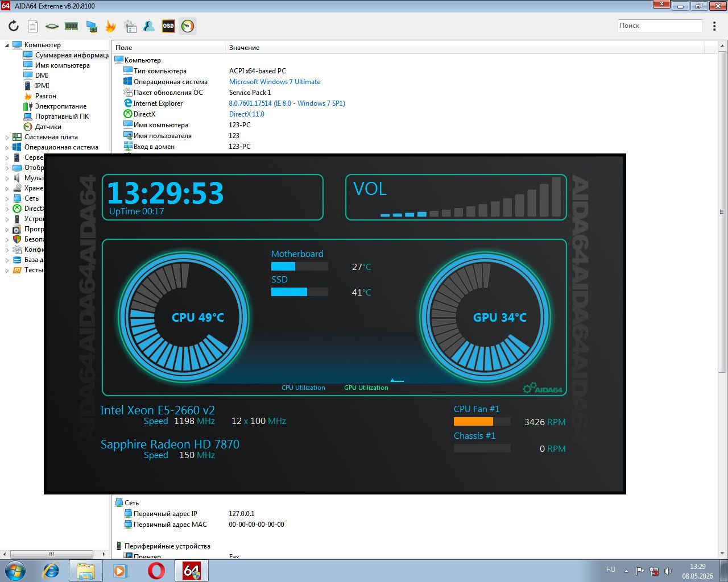Viewport: 728px width, 582px height.
Task: Open the OSD panel toolbar icon
Action: coord(168,26)
